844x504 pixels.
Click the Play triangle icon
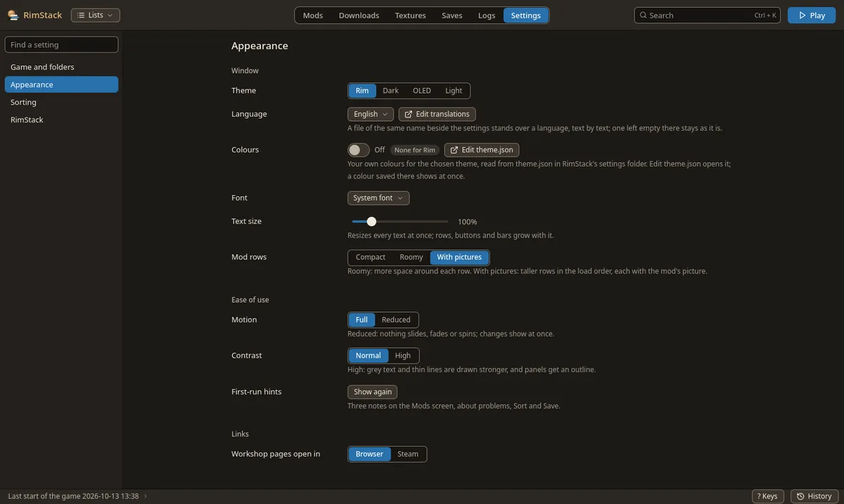tap(802, 15)
